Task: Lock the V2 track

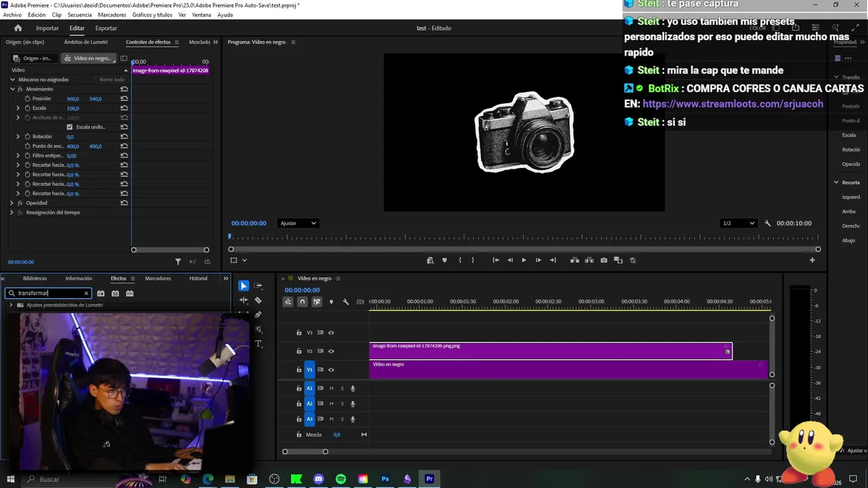Action: click(299, 351)
